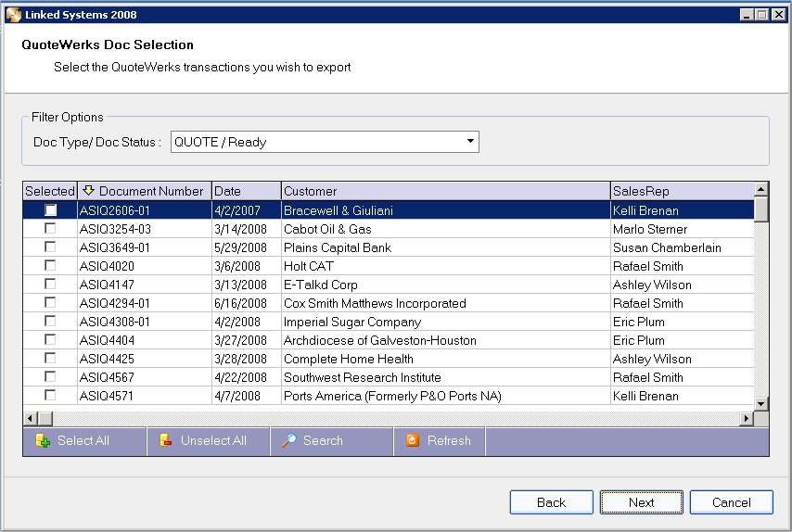792x532 pixels.
Task: Enable the checkbox for ASIQ4308-01
Action: (x=50, y=321)
